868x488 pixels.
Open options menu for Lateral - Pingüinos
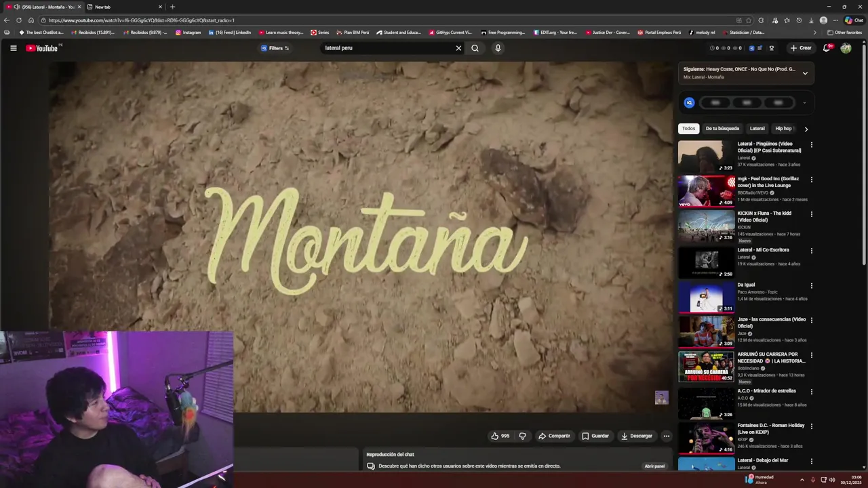[811, 145]
